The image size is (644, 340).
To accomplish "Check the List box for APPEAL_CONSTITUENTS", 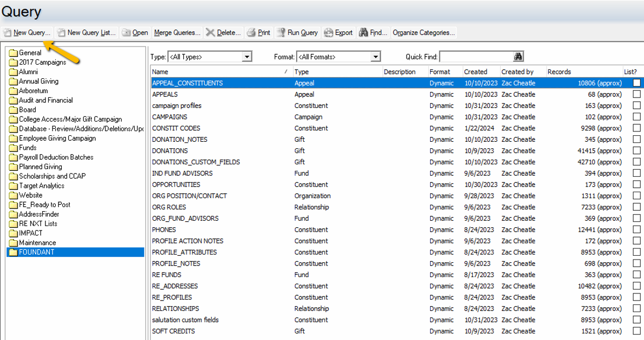I will point(636,83).
